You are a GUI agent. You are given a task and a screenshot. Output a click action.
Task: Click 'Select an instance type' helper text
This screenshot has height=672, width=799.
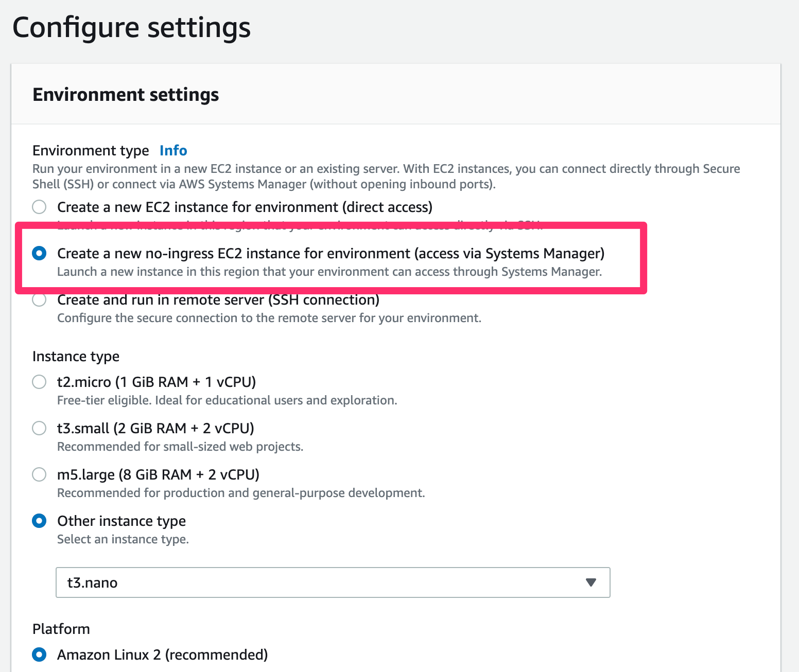(123, 539)
